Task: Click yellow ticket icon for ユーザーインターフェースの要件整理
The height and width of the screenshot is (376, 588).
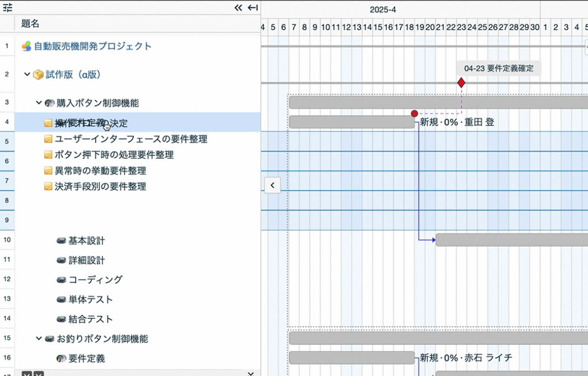Action: pyautogui.click(x=48, y=139)
